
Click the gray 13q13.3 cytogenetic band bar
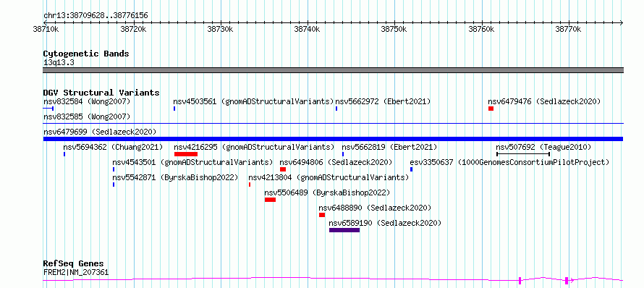[333, 70]
